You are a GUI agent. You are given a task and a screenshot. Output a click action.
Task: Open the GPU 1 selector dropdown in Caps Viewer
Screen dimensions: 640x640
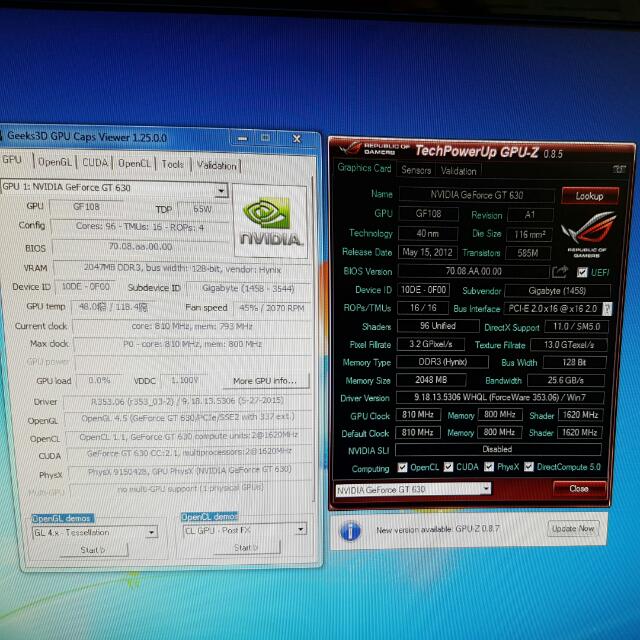click(221, 190)
